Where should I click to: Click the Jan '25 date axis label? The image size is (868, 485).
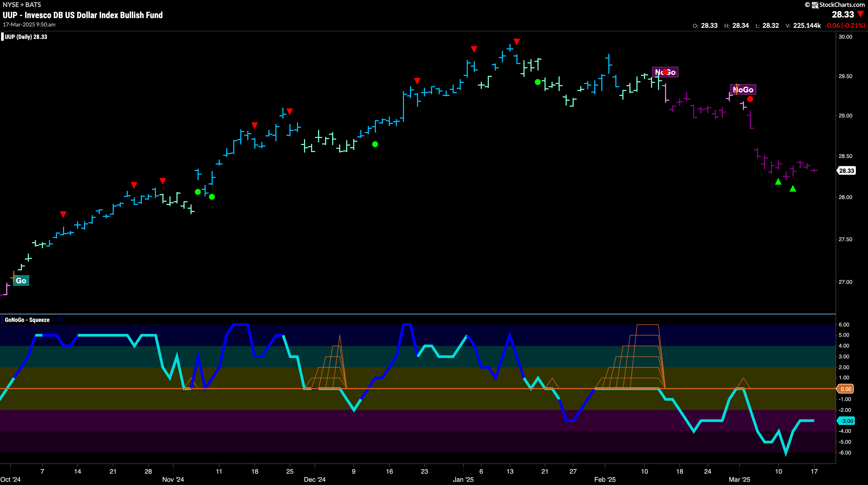[x=463, y=479]
